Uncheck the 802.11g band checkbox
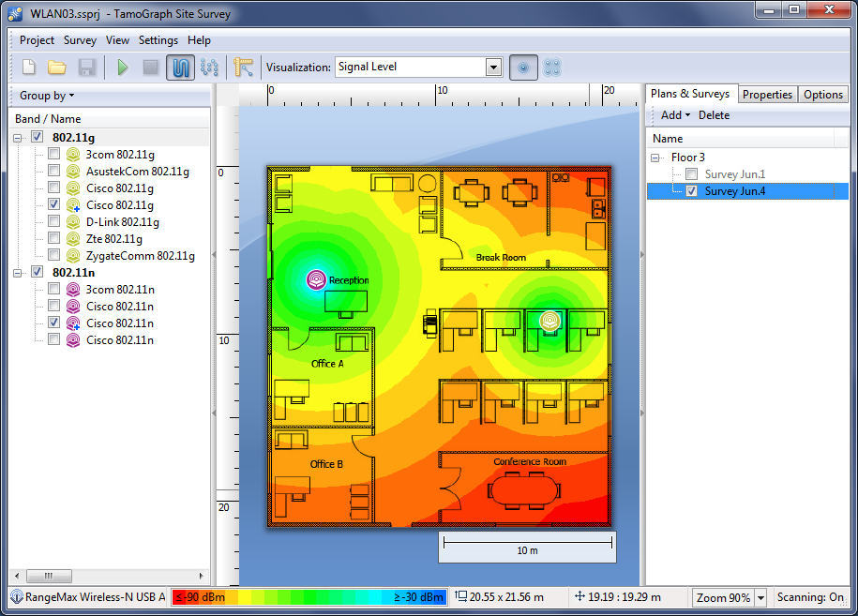The width and height of the screenshot is (858, 616). click(x=38, y=137)
